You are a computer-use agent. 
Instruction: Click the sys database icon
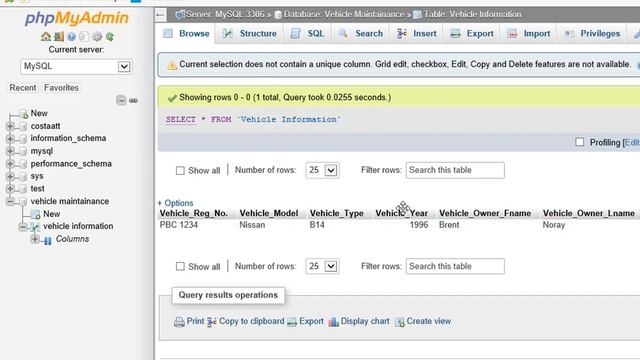pyautogui.click(x=23, y=176)
